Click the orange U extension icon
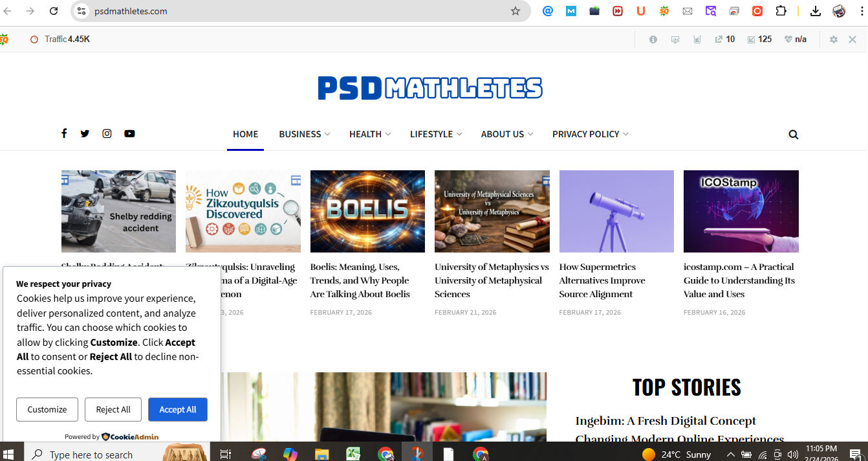This screenshot has width=868, height=461. tap(641, 11)
